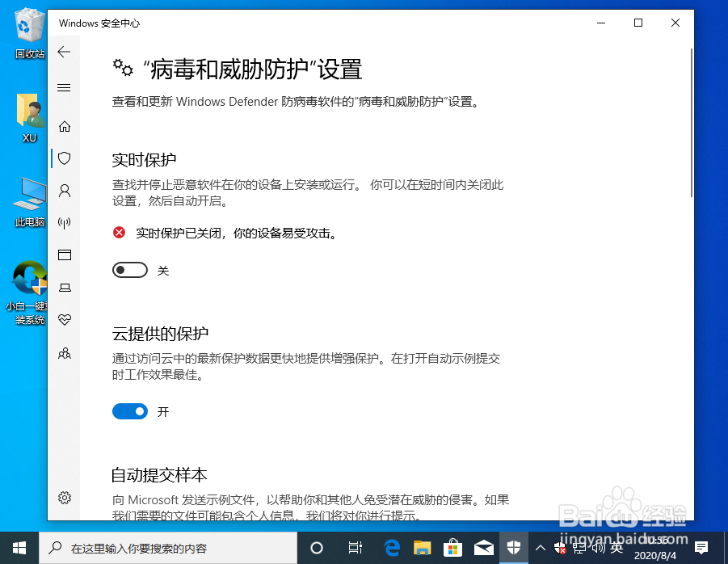
Task: Open Account protection person icon
Action: click(x=65, y=191)
